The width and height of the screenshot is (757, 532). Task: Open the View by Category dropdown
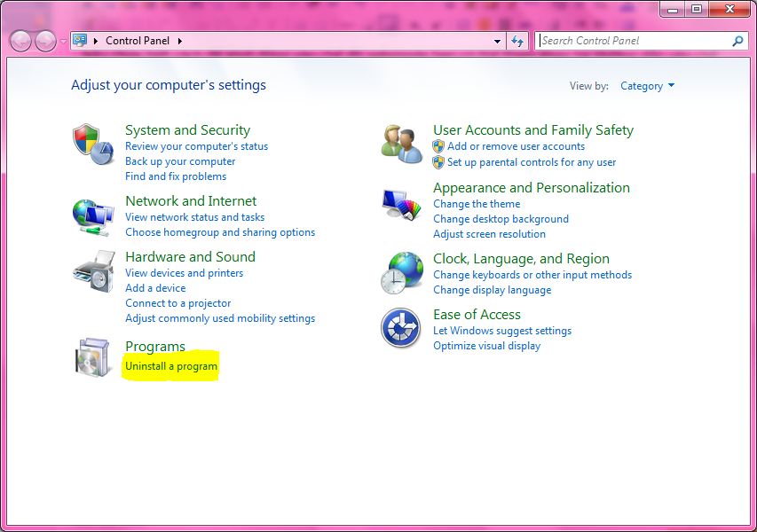(x=648, y=86)
